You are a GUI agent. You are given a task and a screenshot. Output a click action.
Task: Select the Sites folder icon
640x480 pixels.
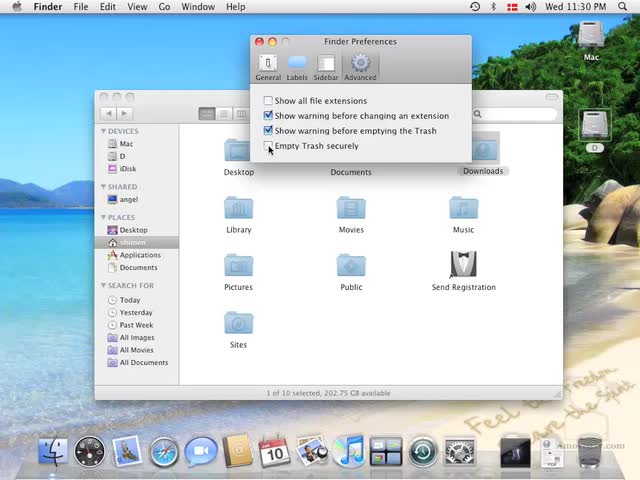pos(239,323)
